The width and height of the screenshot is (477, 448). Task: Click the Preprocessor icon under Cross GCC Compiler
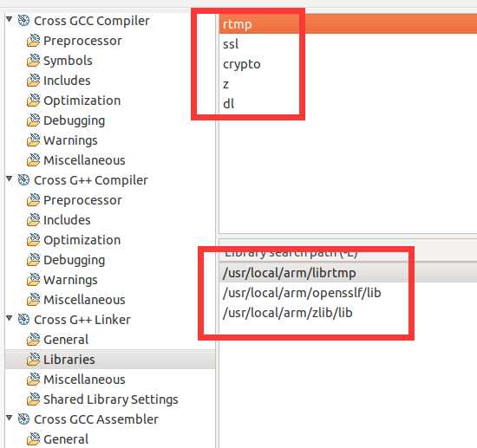coord(33,41)
